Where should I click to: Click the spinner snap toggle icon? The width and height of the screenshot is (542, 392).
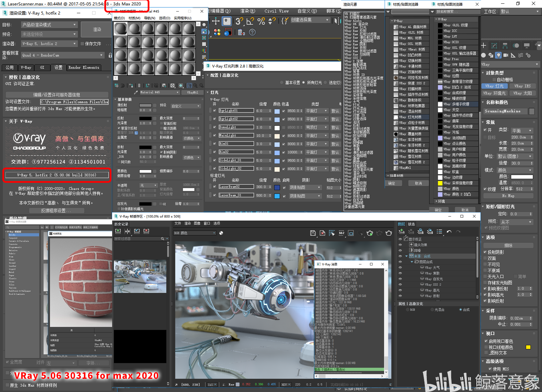(272, 21)
